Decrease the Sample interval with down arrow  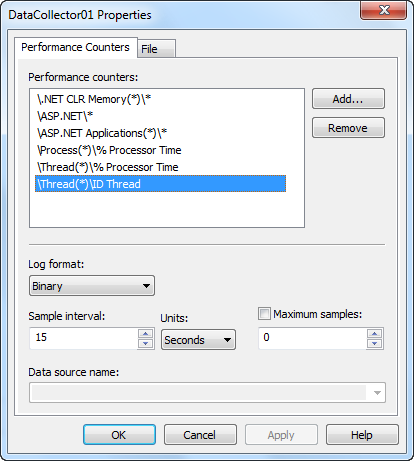pos(145,343)
